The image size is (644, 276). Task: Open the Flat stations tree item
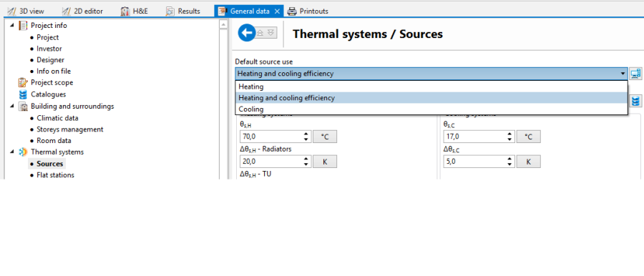pyautogui.click(x=55, y=175)
